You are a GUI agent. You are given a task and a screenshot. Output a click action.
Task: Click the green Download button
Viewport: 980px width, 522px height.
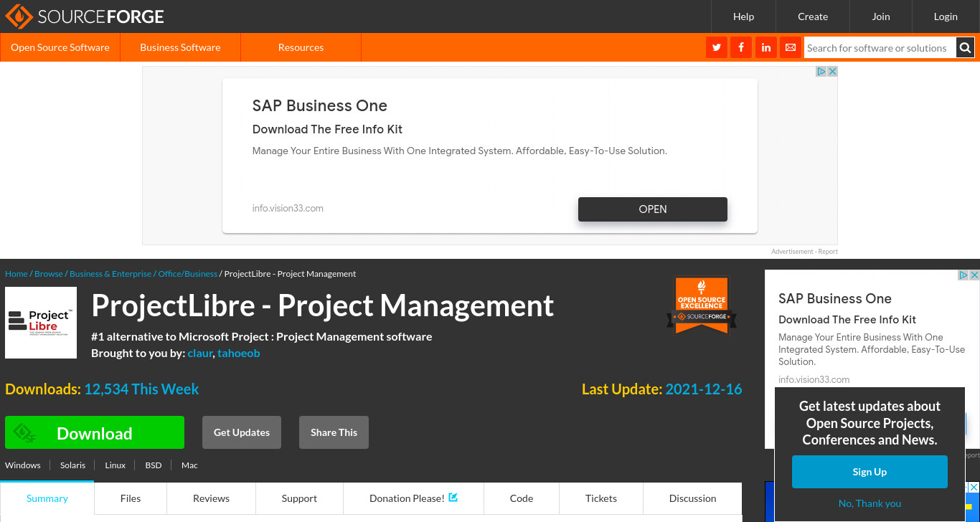(x=95, y=432)
